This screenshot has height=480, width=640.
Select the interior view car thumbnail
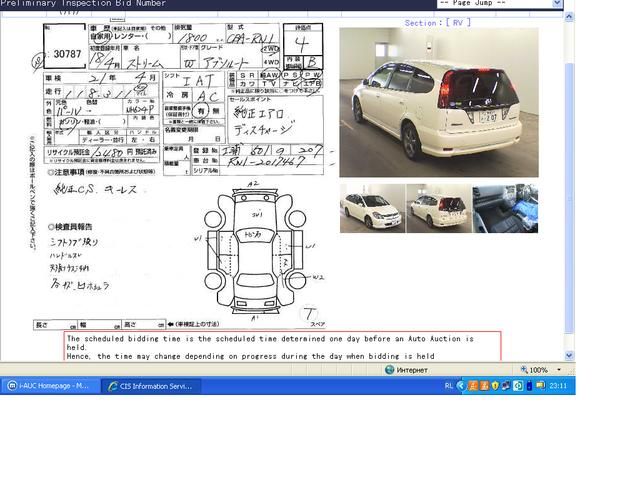(505, 208)
